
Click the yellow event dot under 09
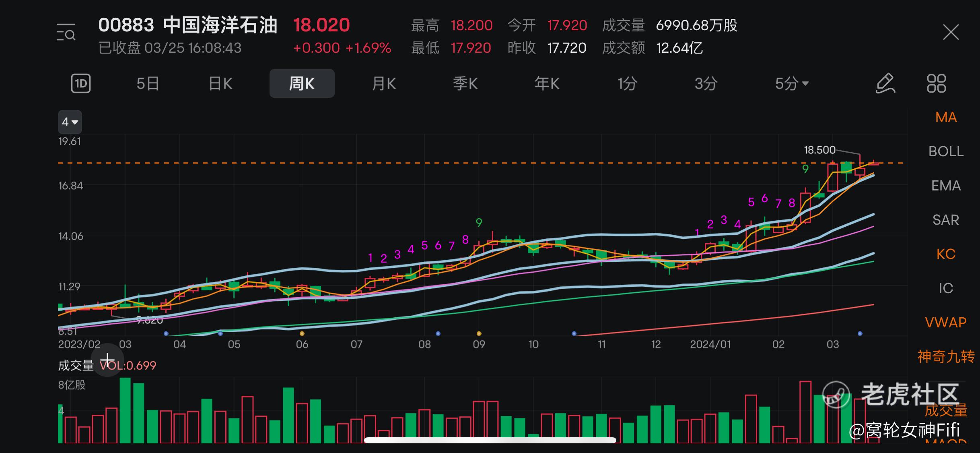coord(479,333)
